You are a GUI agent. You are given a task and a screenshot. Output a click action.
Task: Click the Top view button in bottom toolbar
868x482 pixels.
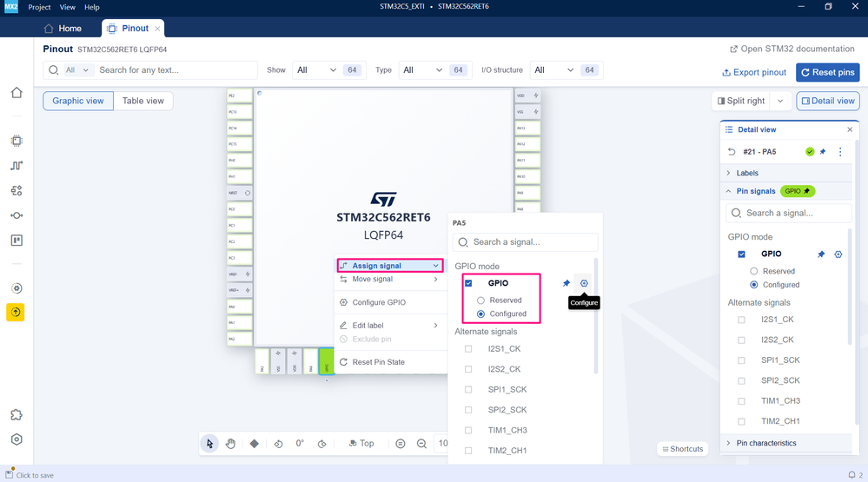361,443
